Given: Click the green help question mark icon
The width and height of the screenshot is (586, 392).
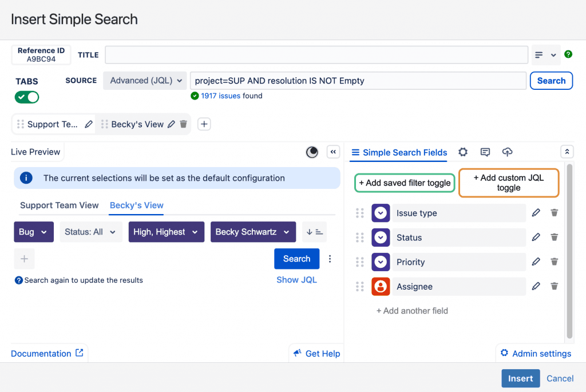Looking at the screenshot, I should click(x=568, y=54).
